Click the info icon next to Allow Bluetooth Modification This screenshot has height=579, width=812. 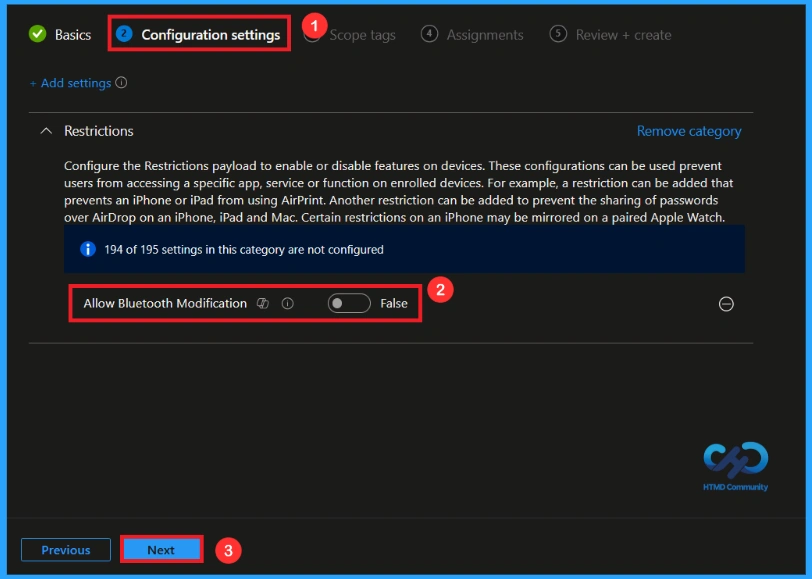click(x=288, y=302)
